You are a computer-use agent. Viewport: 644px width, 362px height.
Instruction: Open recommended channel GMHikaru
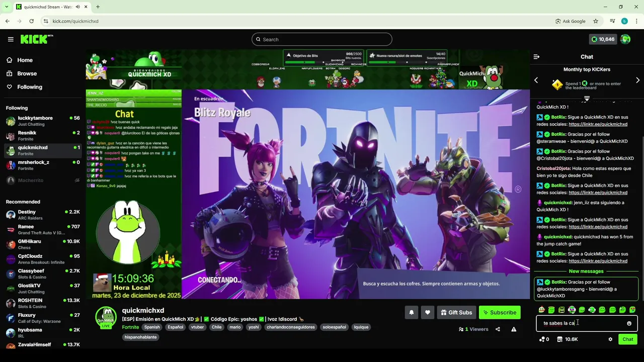pyautogui.click(x=43, y=244)
